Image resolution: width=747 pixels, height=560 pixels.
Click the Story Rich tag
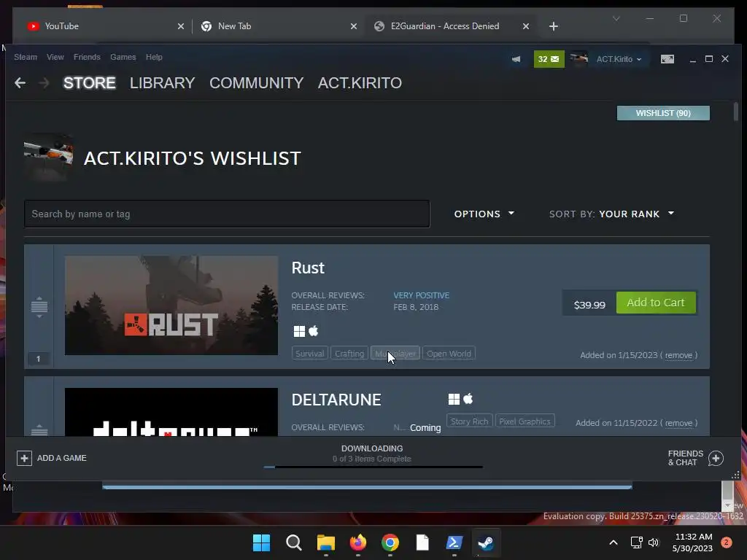[469, 421]
